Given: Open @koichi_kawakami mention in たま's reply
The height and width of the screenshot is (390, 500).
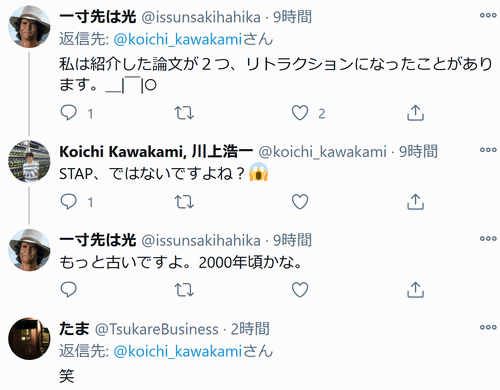Looking at the screenshot, I should (178, 351).
